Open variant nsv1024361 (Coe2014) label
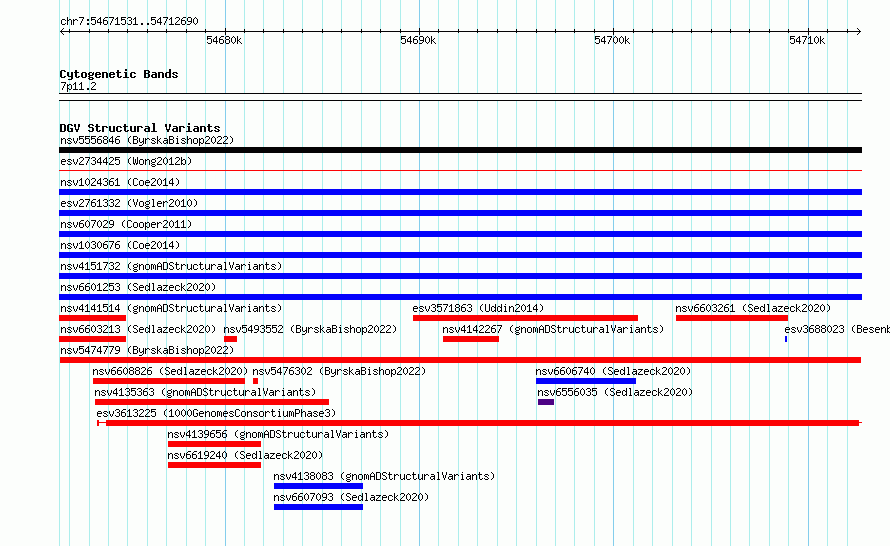The width and height of the screenshot is (890, 546). 120,182
